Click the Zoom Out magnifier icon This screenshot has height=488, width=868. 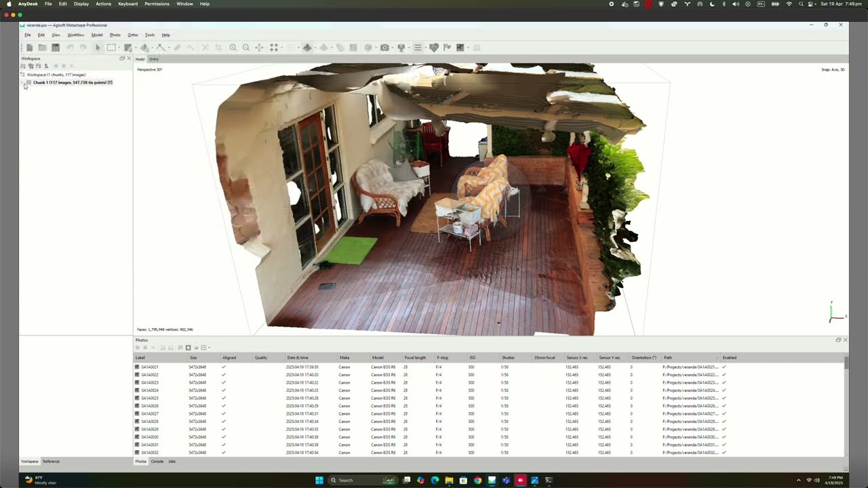tap(245, 47)
